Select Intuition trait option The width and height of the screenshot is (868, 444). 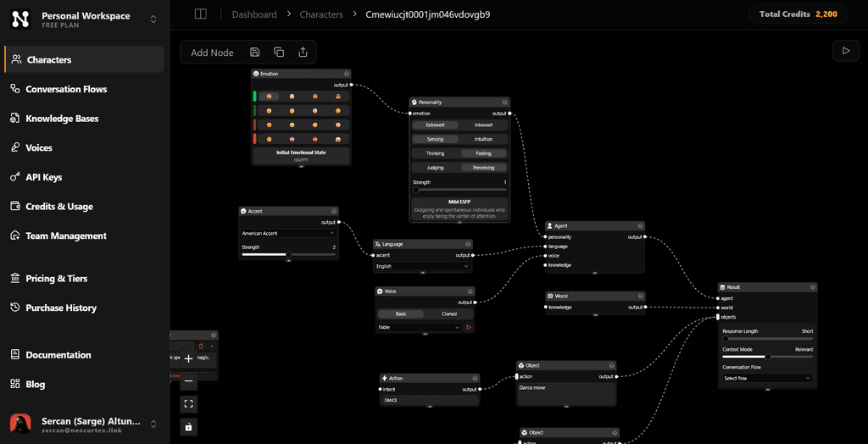[483, 140]
